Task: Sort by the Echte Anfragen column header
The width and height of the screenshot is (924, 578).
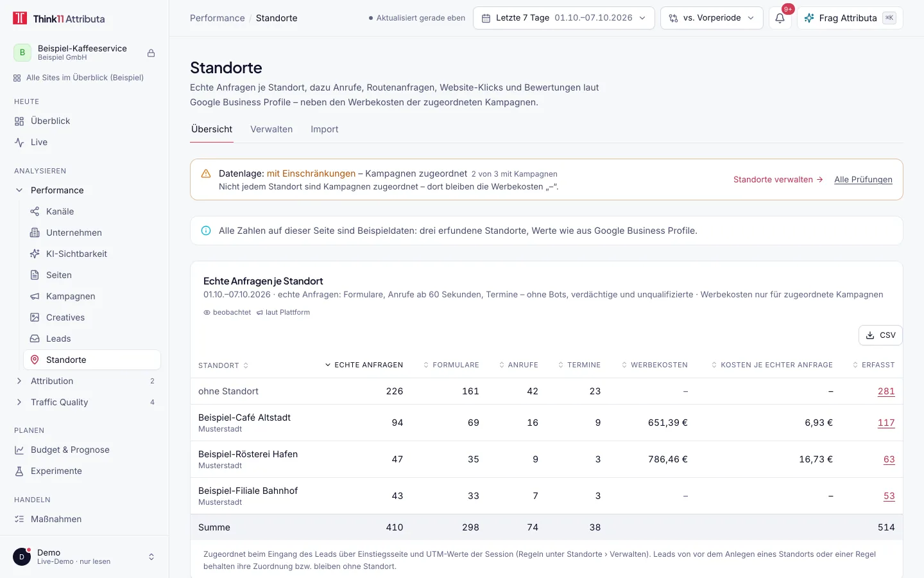Action: tap(364, 365)
